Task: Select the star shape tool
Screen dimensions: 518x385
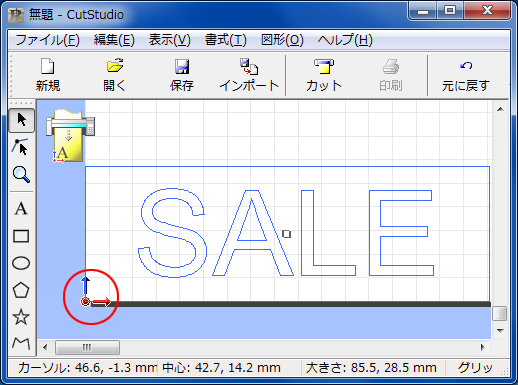Action: 21,317
